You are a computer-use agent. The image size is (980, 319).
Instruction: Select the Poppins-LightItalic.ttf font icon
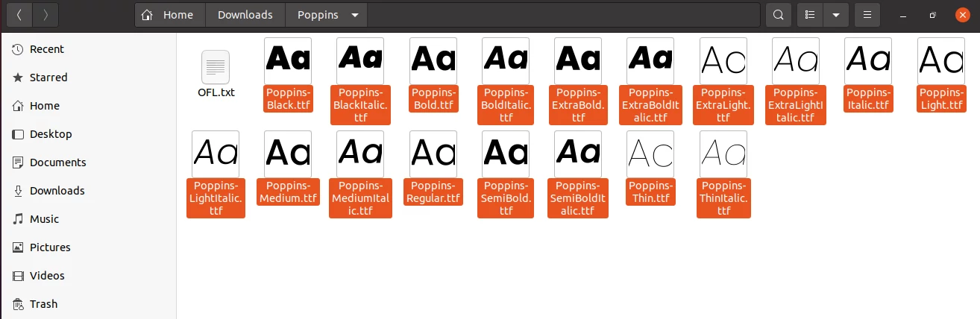(216, 154)
